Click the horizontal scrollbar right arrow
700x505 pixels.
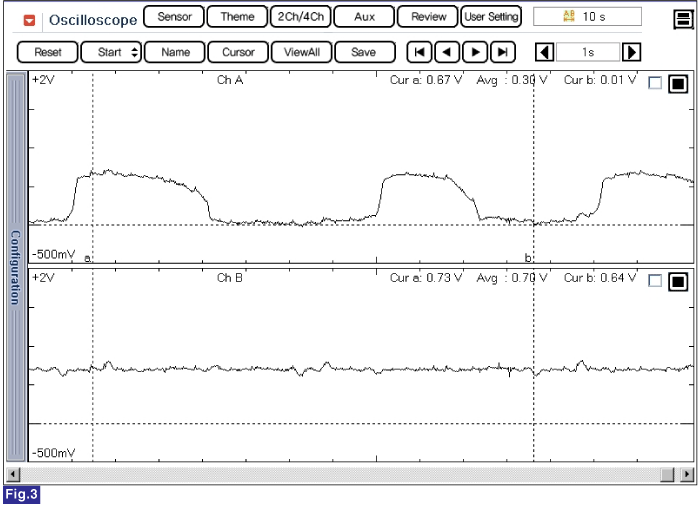(x=688, y=473)
